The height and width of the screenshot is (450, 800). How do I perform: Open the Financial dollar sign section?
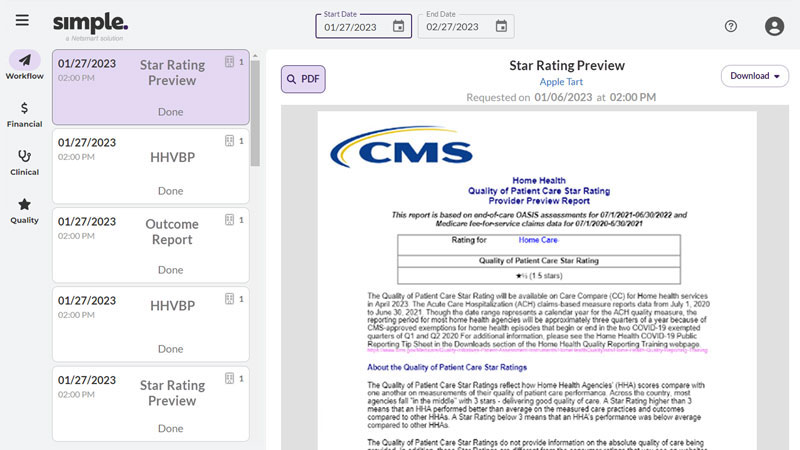click(x=24, y=108)
